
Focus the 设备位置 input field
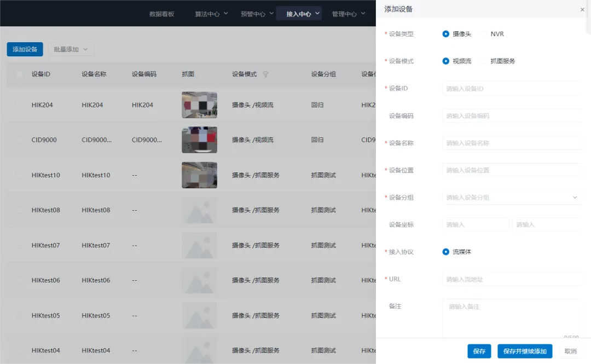512,170
